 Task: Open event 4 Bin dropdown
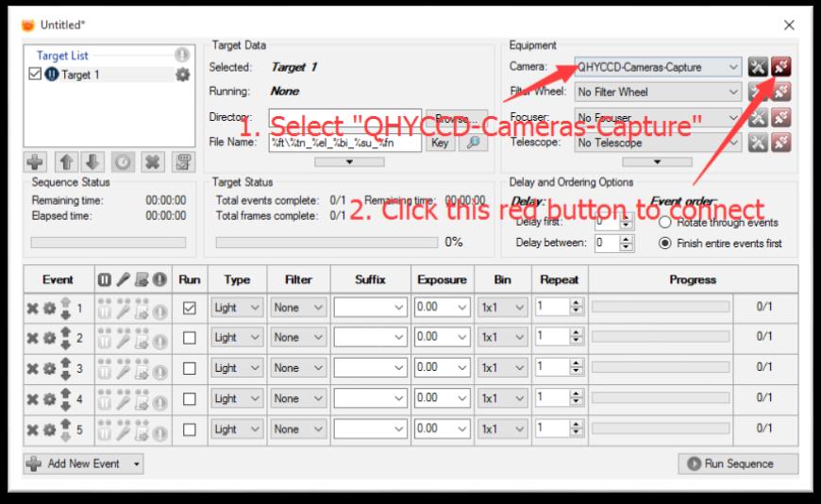[502, 398]
